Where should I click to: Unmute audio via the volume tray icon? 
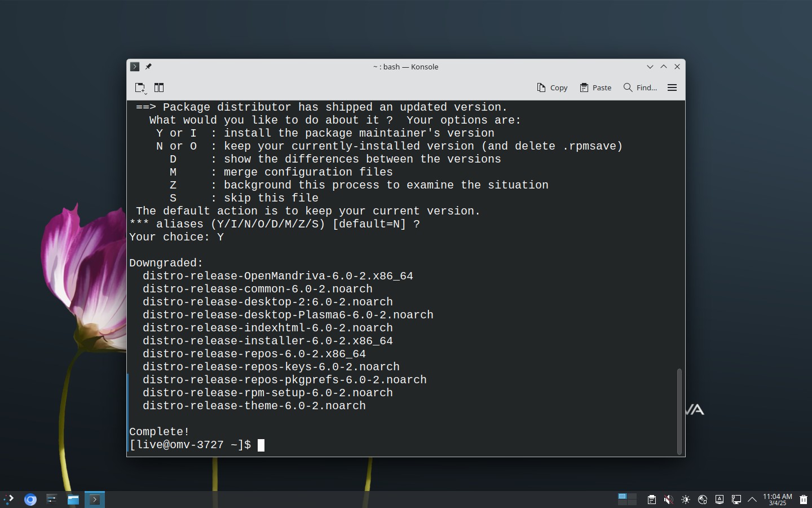coord(669,500)
